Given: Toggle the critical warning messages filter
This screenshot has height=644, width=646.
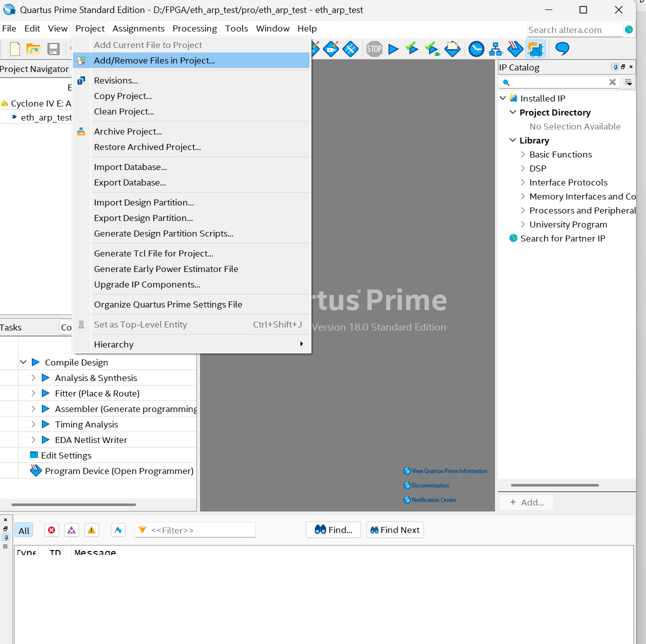Looking at the screenshot, I should [71, 530].
